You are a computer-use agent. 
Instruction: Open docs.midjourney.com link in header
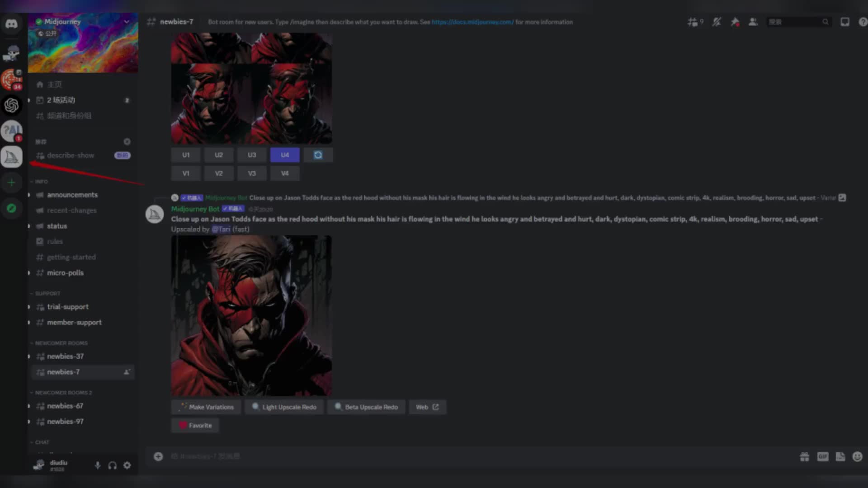[472, 22]
